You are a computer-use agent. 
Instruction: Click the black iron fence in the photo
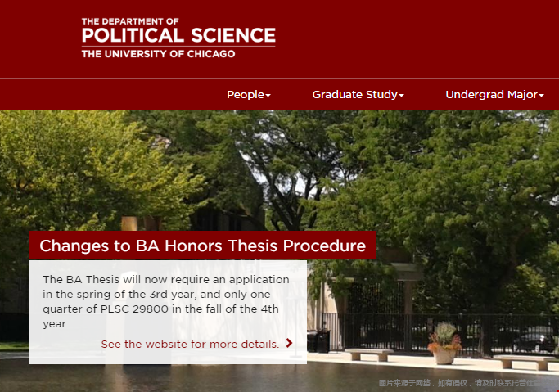pos(385,327)
